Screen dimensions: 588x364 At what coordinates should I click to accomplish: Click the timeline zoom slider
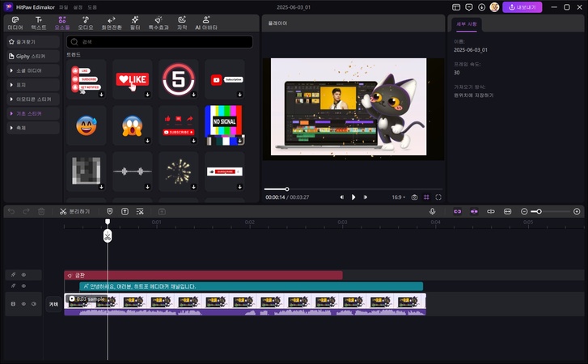[552, 211]
